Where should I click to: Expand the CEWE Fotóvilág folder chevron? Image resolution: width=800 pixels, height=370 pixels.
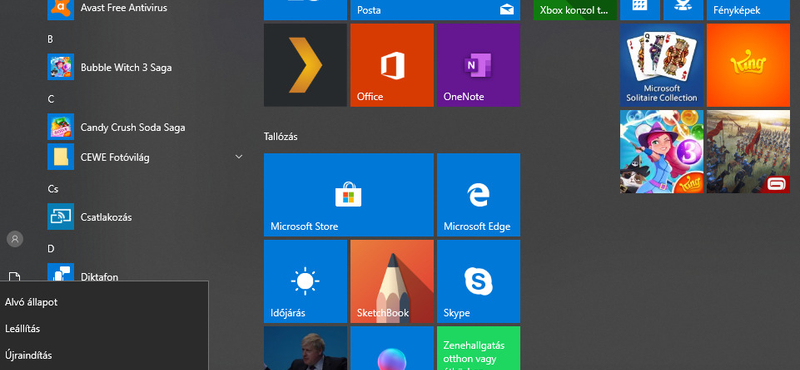(238, 157)
